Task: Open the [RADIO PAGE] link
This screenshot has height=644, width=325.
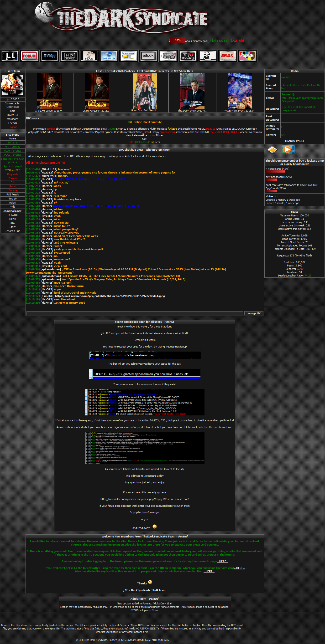Action: click(x=294, y=141)
